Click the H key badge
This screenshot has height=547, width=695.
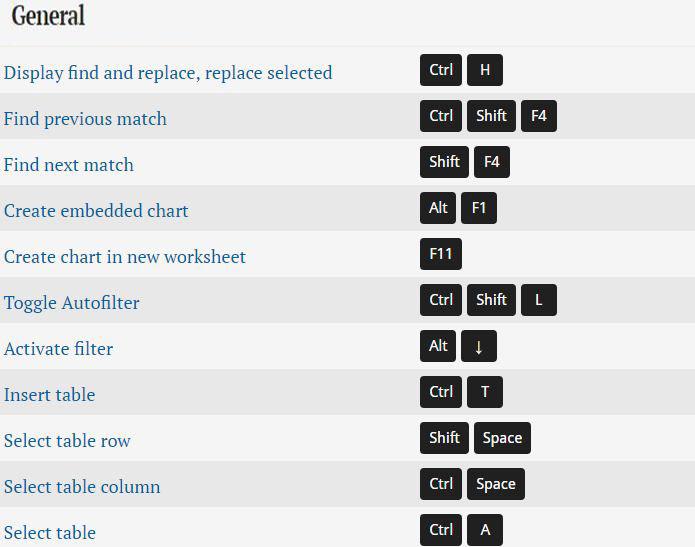click(x=485, y=70)
